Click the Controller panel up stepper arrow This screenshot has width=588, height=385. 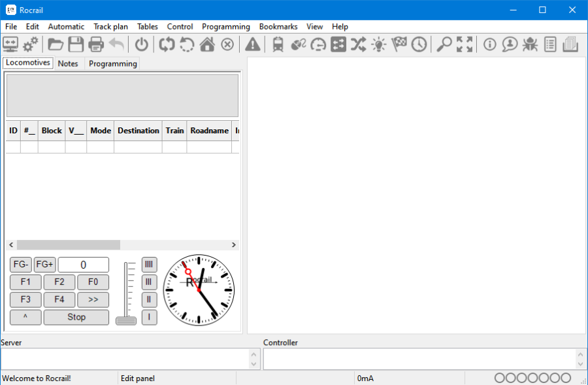580,354
